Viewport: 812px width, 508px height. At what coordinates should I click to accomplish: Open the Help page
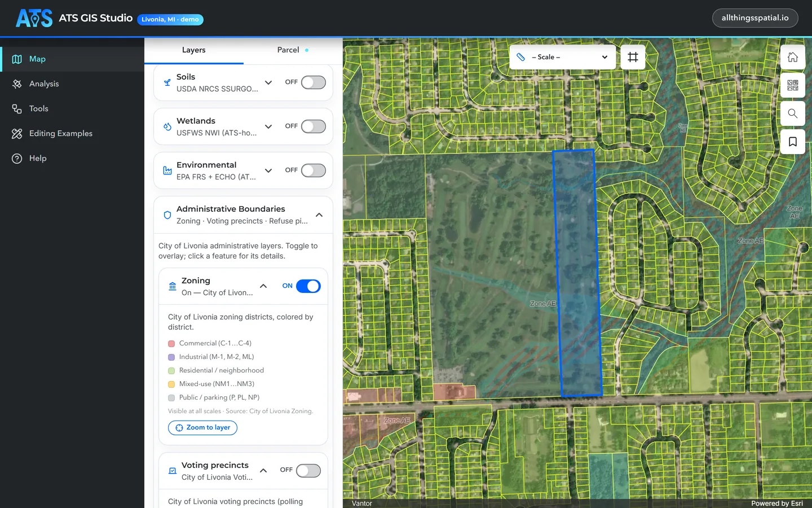(72, 159)
